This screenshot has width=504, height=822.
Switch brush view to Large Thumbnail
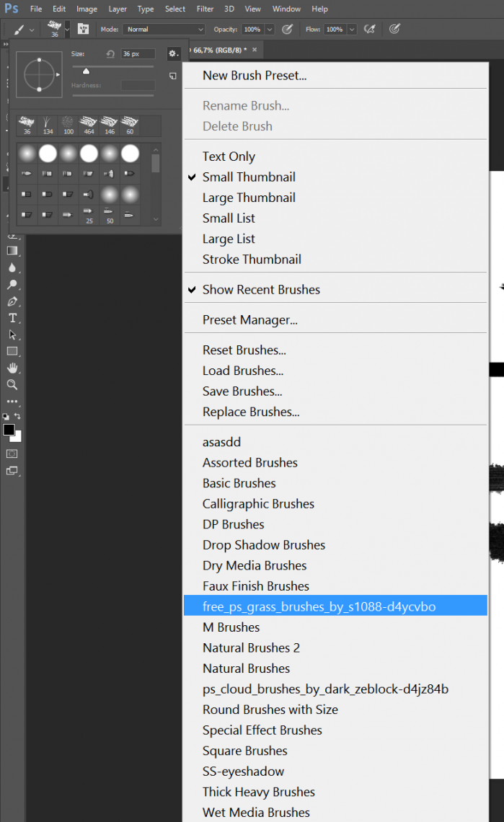point(249,198)
